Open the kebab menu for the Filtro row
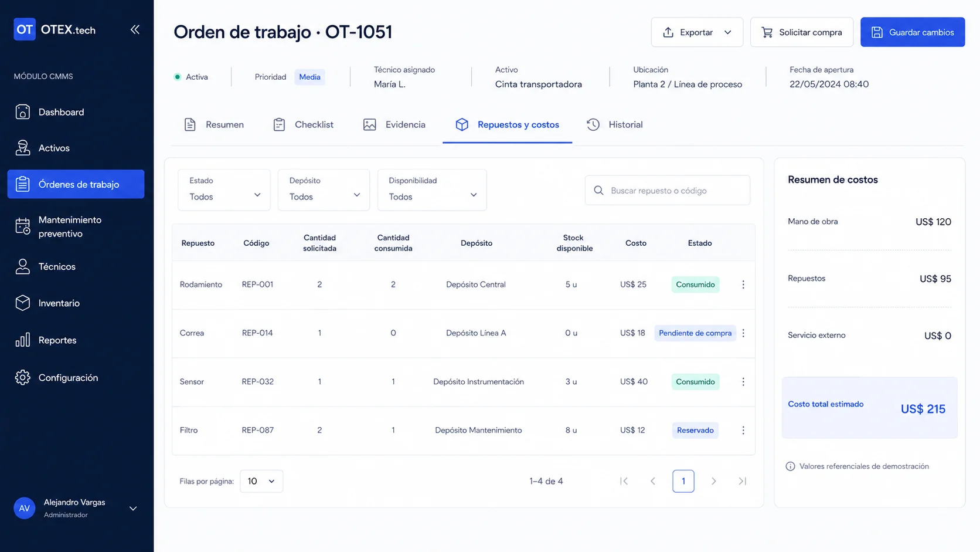Image resolution: width=980 pixels, height=552 pixels. 743,430
